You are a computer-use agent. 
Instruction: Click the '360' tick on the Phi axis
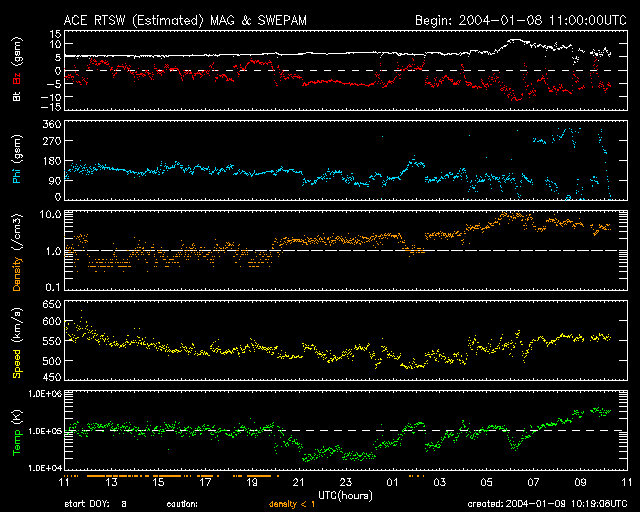coord(52,124)
